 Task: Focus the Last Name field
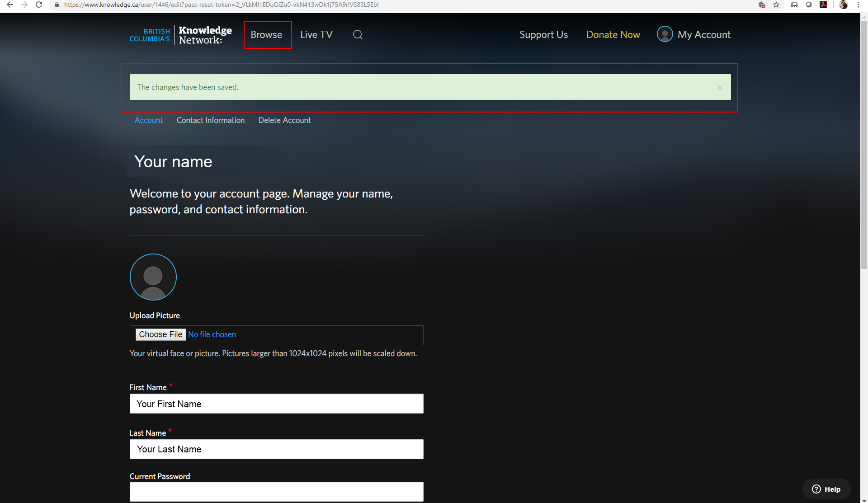click(277, 449)
